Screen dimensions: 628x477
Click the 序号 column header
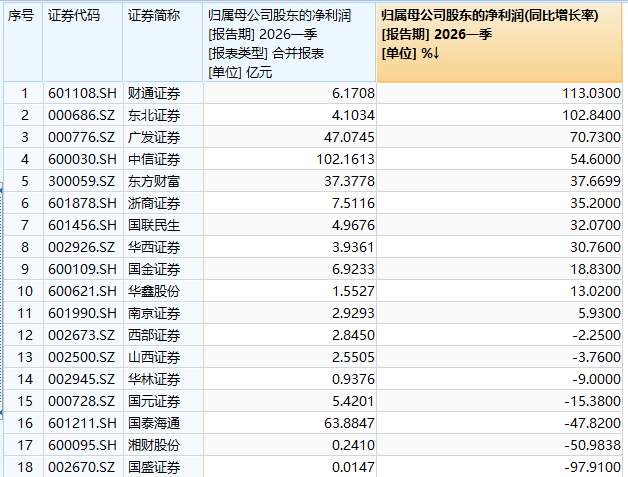pyautogui.click(x=23, y=42)
